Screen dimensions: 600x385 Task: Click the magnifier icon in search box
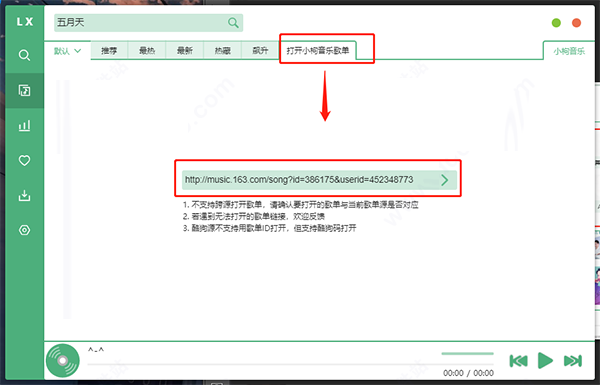click(x=233, y=23)
